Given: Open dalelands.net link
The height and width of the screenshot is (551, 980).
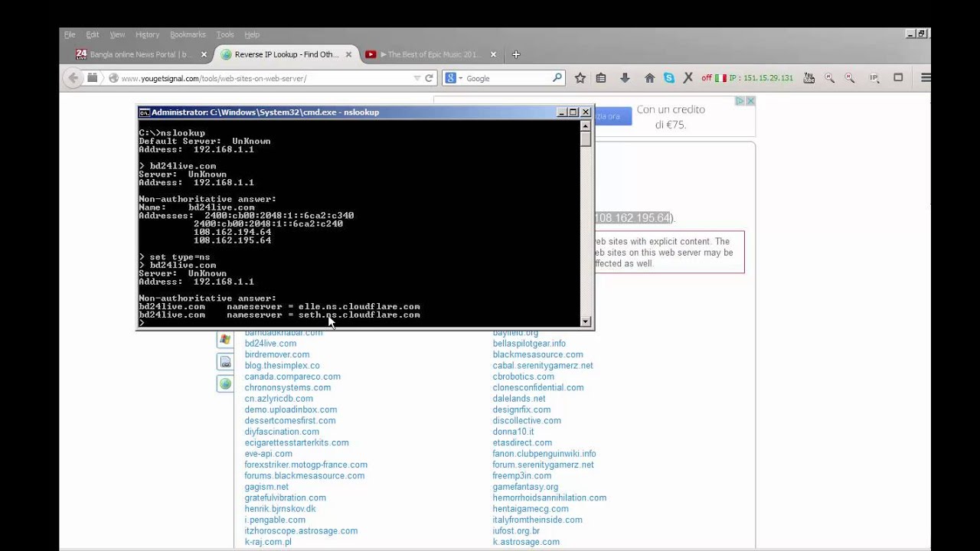Looking at the screenshot, I should click(519, 399).
